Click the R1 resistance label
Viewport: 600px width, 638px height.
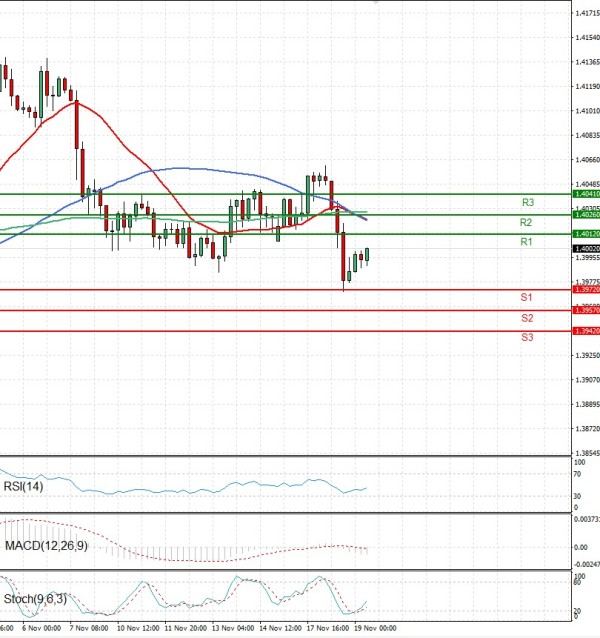(x=526, y=243)
